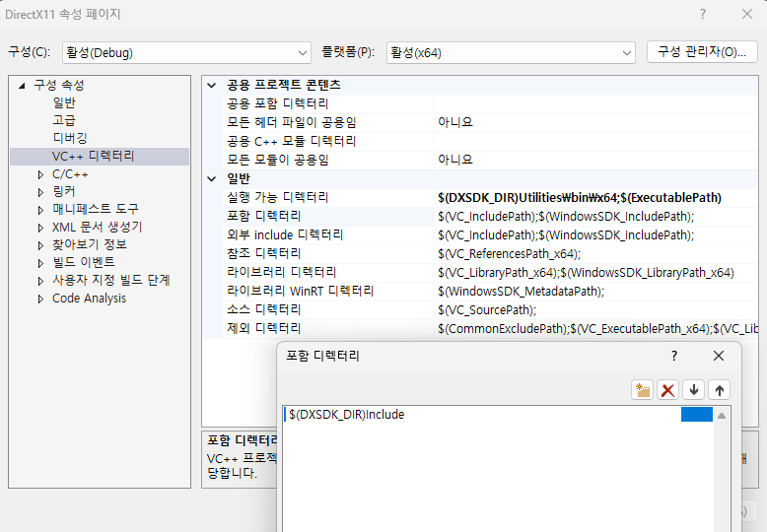
Task: Expand the 찾아보기 정보 tree node
Action: (40, 245)
